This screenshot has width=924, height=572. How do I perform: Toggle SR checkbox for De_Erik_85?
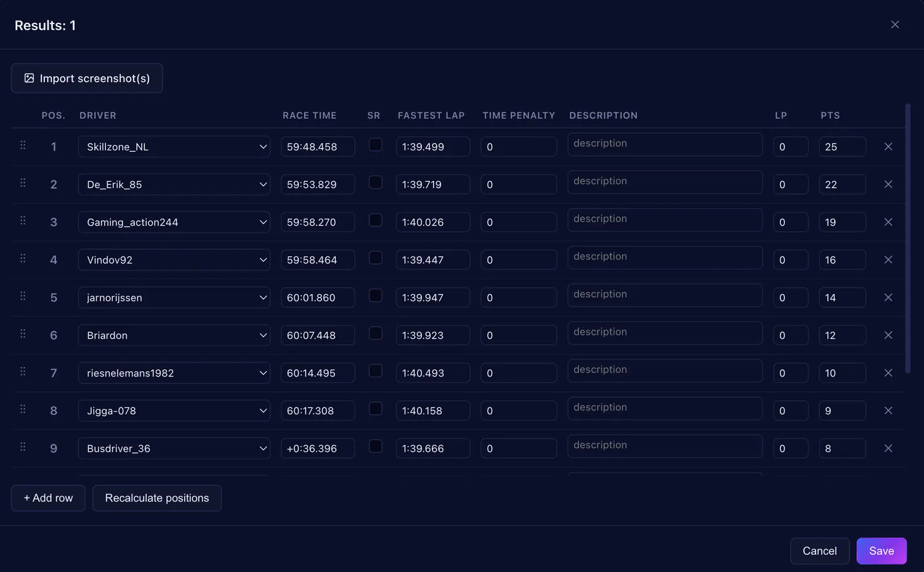(375, 182)
